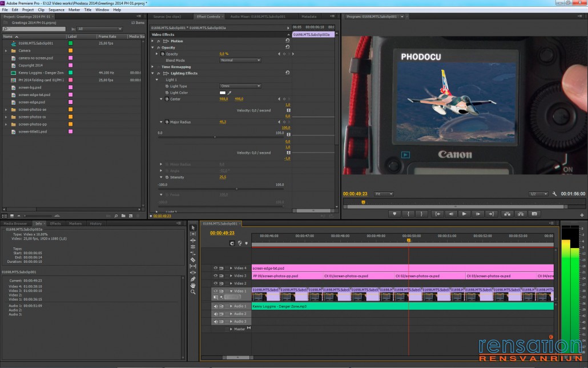This screenshot has height=368, width=588.
Task: Click the Mark In button
Action: pos(408,214)
